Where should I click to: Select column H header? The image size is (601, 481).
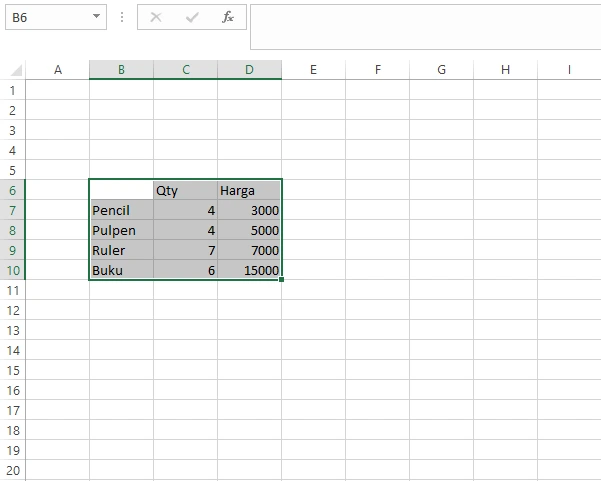tap(506, 70)
